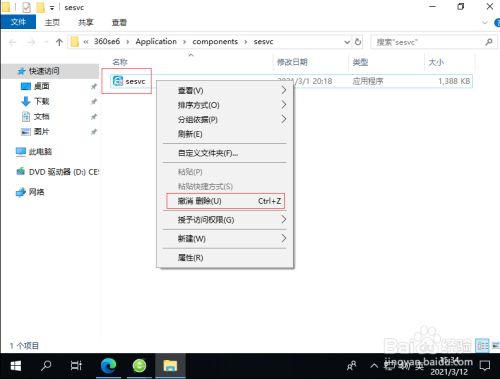Switch to details view in the status bar
Screen dimensions: 500x379
click(x=482, y=345)
